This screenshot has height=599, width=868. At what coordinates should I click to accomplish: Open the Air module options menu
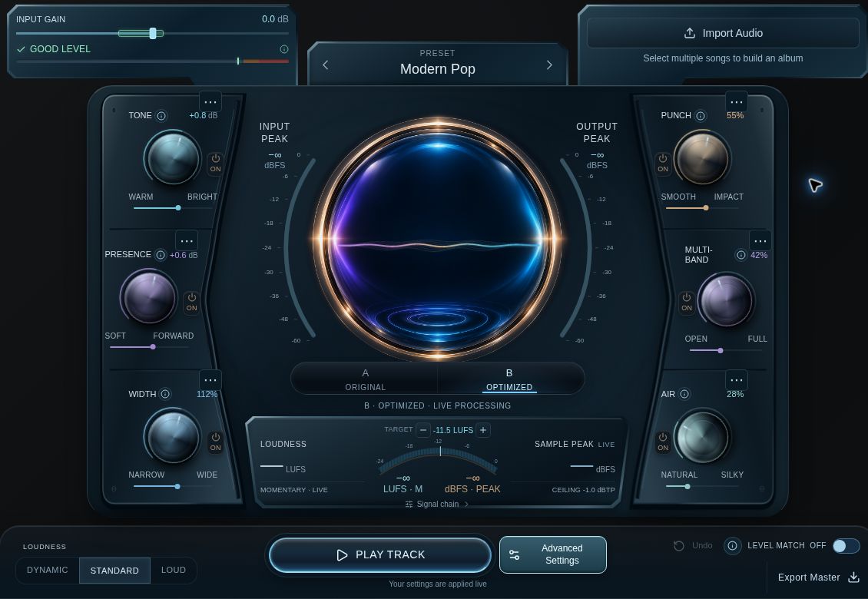736,380
